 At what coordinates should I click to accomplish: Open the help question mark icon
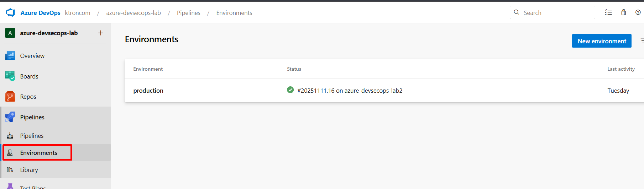point(638,12)
